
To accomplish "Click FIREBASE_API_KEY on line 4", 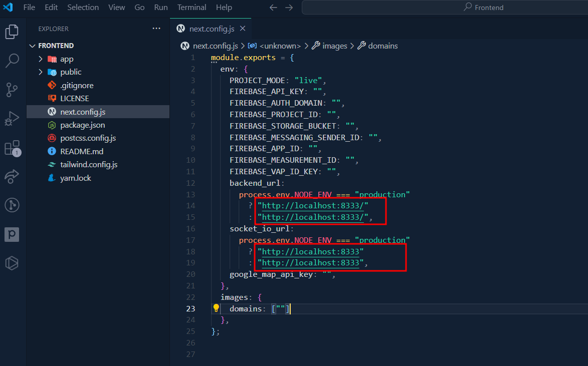I will pyautogui.click(x=266, y=92).
